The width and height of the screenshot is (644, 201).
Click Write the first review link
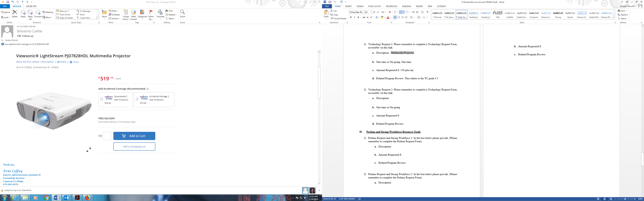tap(28, 62)
